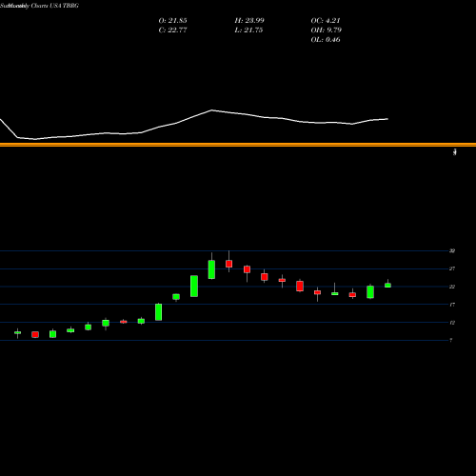Select the low price label L: 21.75

point(248,30)
